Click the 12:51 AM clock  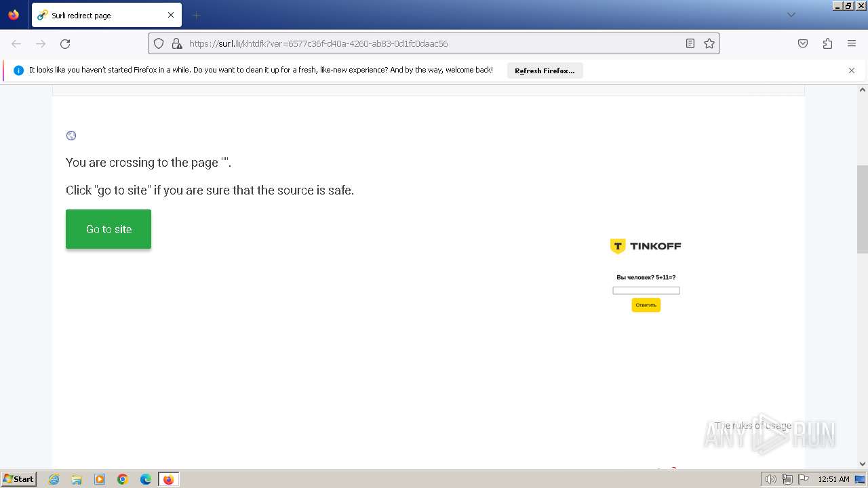tap(833, 479)
